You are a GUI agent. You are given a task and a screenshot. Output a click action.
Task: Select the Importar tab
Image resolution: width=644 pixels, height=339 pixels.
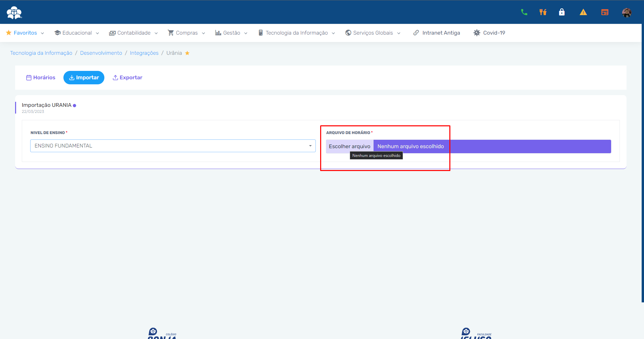(x=84, y=78)
